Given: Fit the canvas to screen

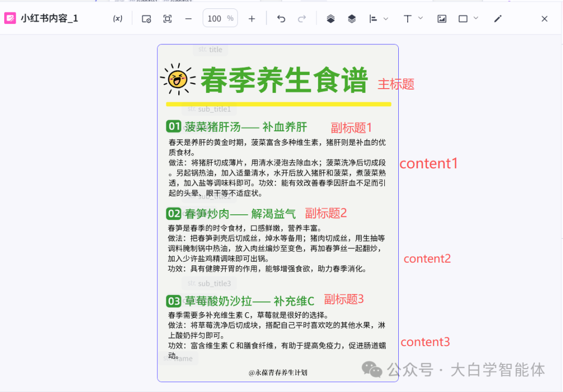Looking at the screenshot, I should coord(167,19).
